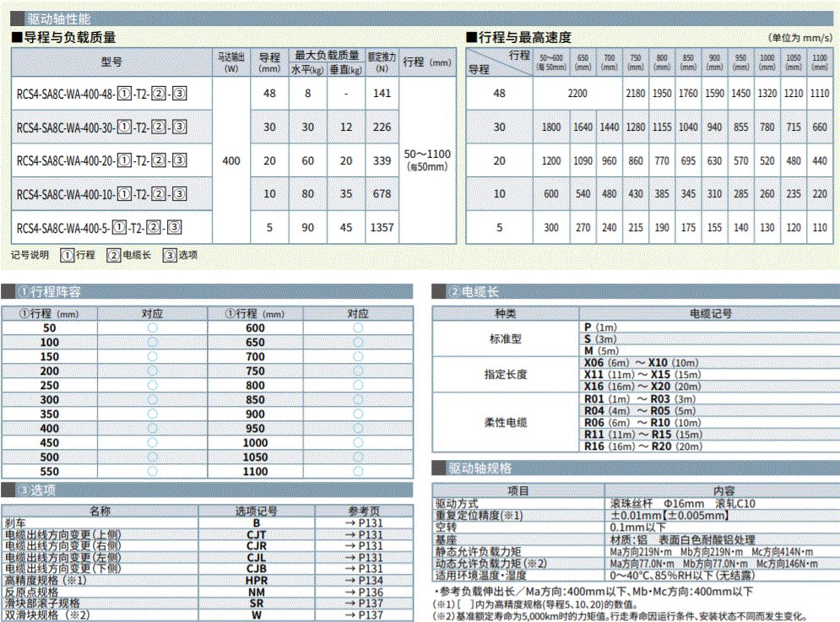This screenshot has height=622, width=840.
Task: Click robot cable range R04 ~ R05
Action: (640, 411)
